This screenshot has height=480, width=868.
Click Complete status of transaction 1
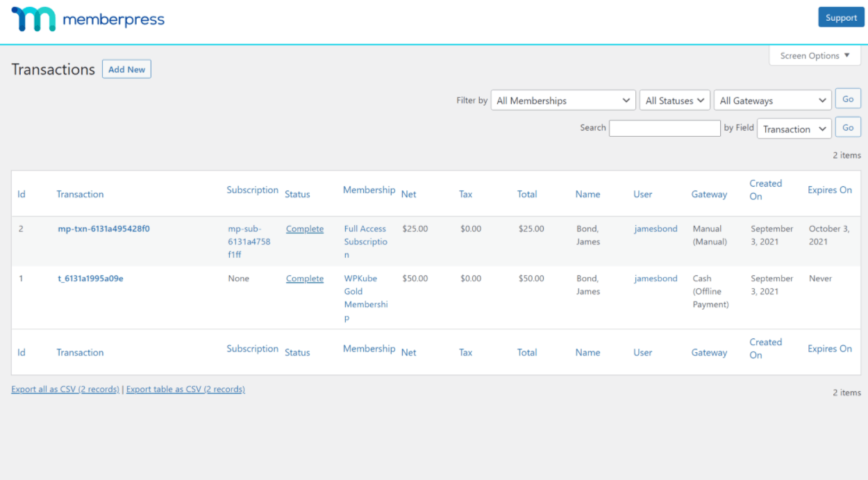tap(305, 279)
